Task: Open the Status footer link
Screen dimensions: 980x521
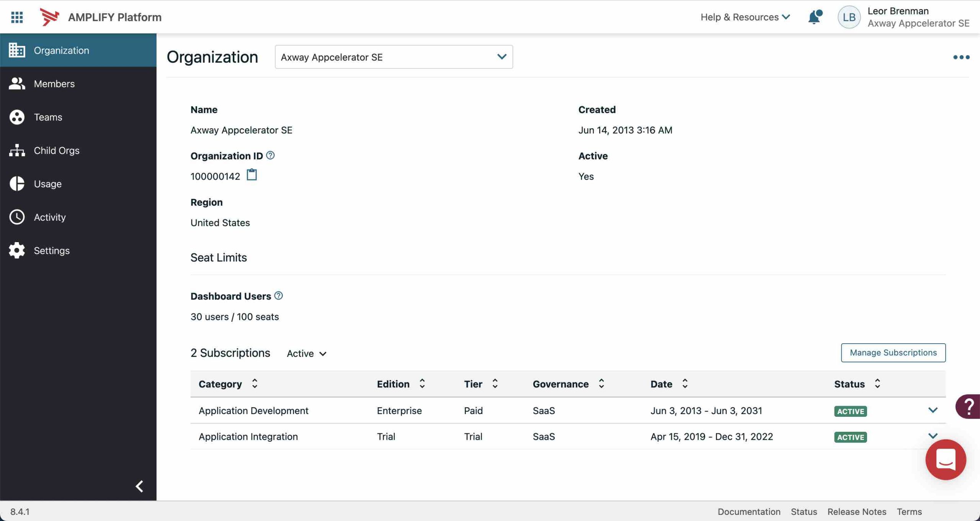Action: click(804, 511)
